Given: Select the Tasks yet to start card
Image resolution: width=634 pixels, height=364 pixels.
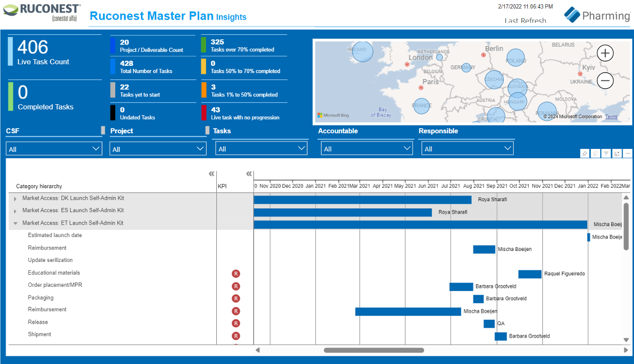Looking at the screenshot, I should (x=153, y=90).
